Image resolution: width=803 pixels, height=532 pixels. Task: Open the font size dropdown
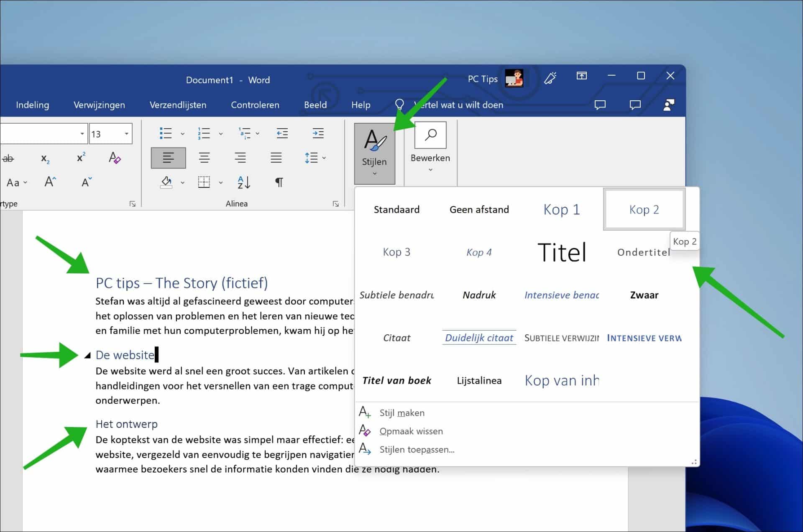pos(126,133)
